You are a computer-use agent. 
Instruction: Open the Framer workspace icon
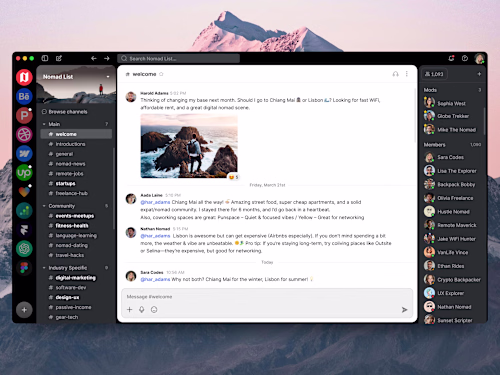[24, 229]
